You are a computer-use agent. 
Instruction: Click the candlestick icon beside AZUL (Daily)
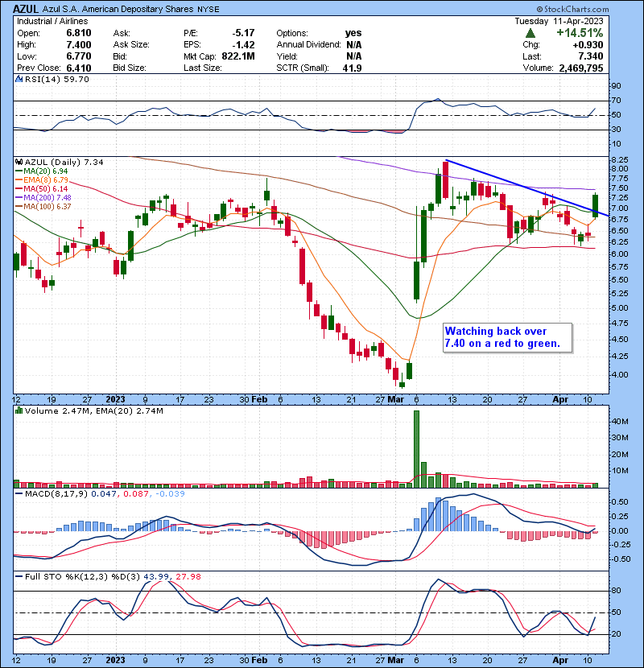tap(19, 163)
